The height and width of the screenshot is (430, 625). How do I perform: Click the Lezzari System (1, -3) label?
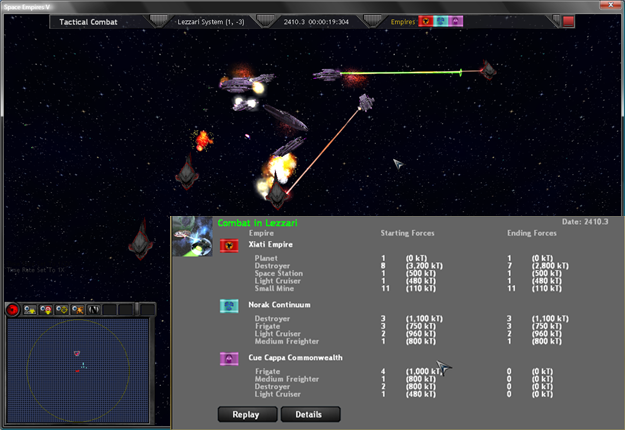pos(211,22)
